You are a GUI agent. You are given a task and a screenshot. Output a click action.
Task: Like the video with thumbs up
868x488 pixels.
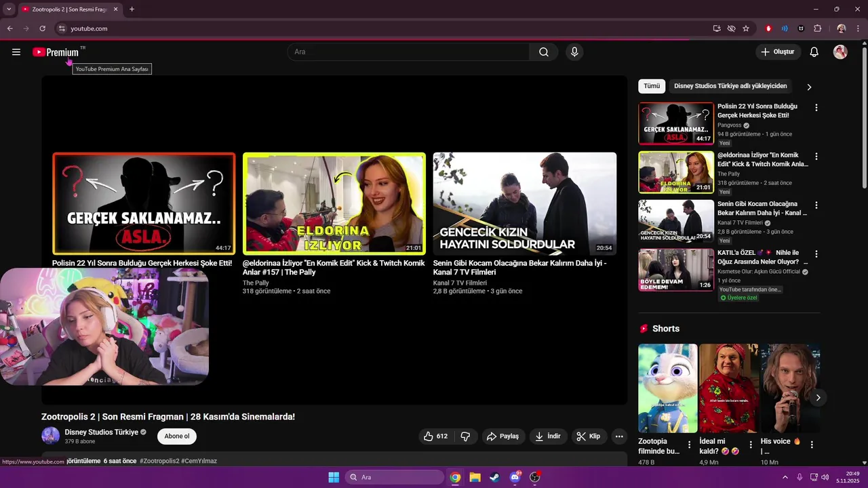coord(435,436)
